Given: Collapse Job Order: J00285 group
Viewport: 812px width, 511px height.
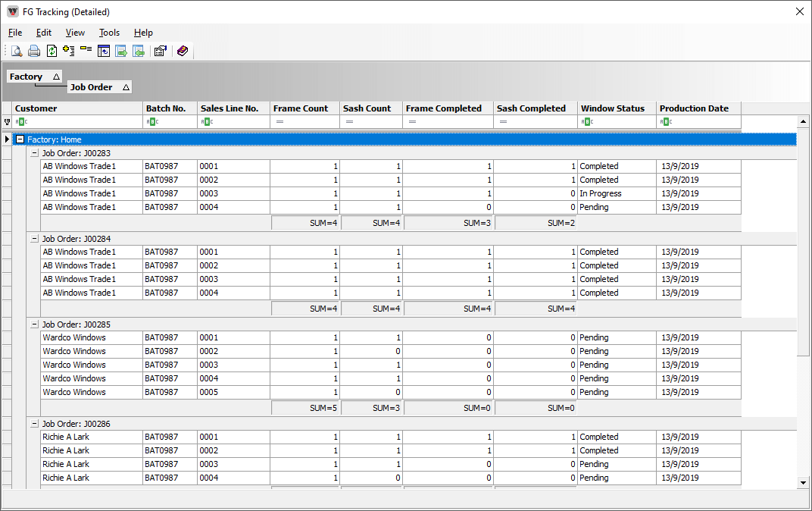Looking at the screenshot, I should [x=34, y=324].
